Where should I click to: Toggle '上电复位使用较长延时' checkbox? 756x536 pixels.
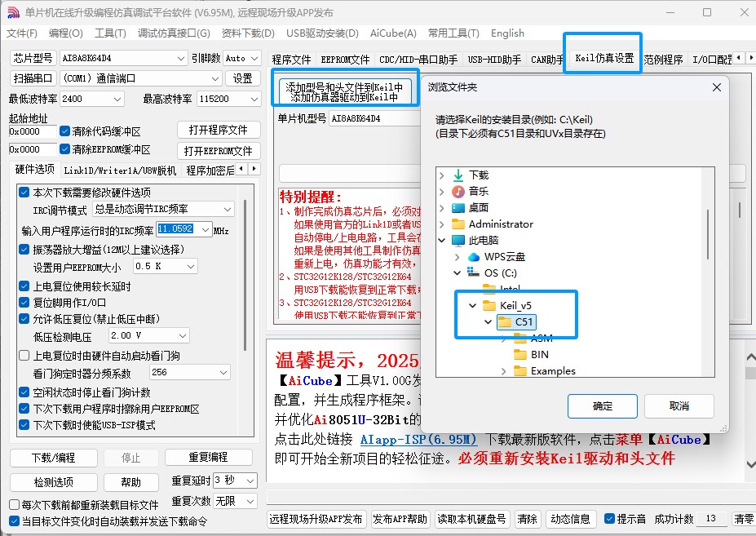(x=24, y=286)
